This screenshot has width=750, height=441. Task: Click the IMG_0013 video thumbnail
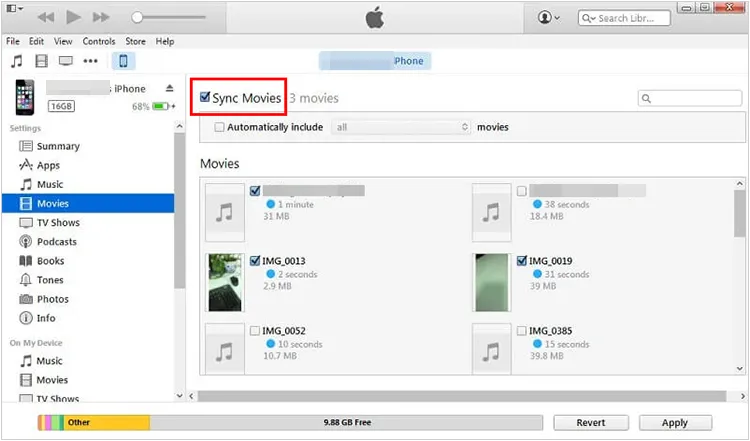pos(225,282)
